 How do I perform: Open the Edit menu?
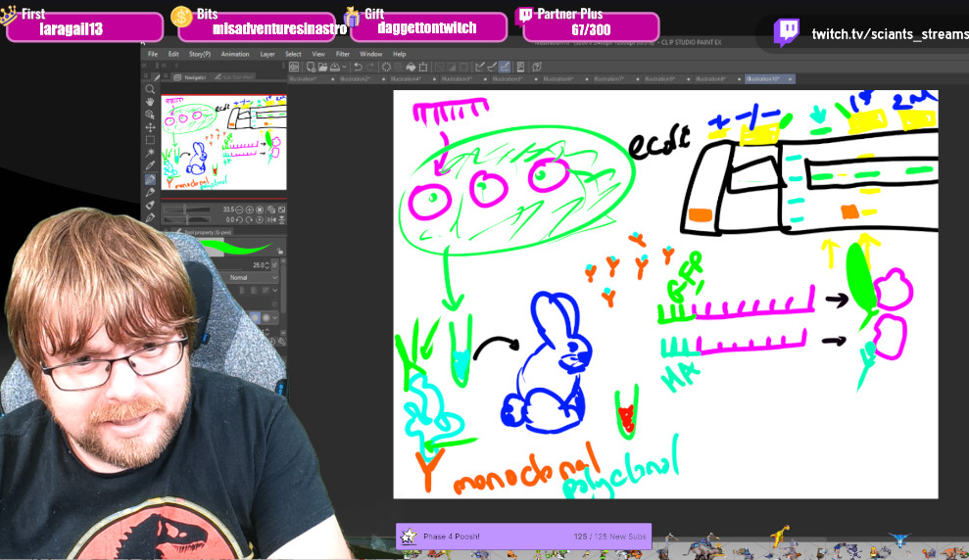(x=173, y=54)
